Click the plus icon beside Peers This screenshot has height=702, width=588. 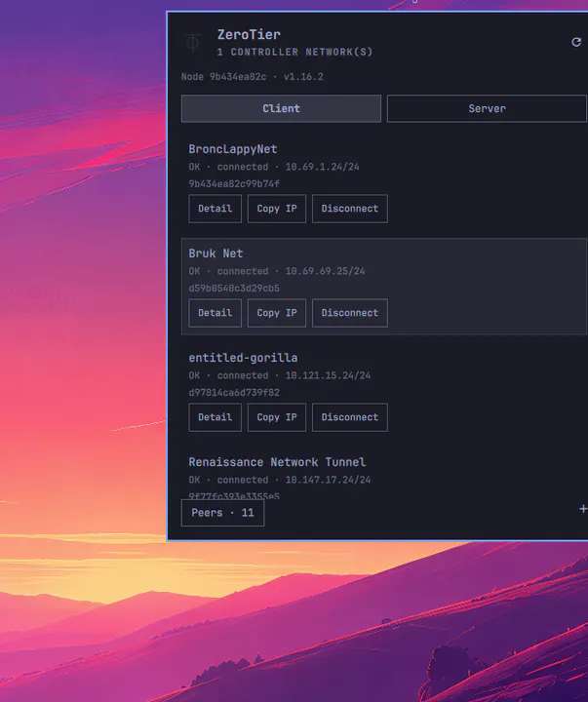click(583, 509)
